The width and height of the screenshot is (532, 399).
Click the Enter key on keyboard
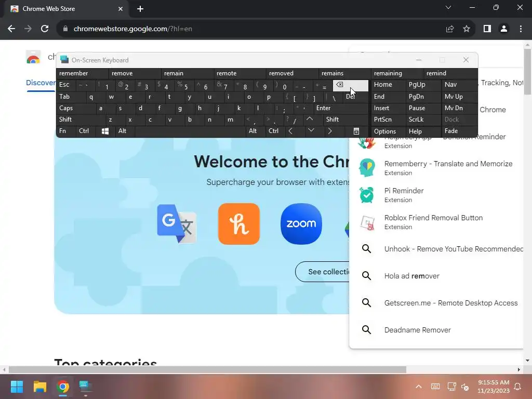click(x=341, y=108)
